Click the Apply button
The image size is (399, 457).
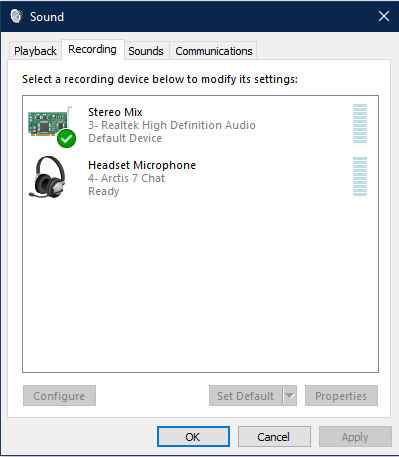pos(355,436)
